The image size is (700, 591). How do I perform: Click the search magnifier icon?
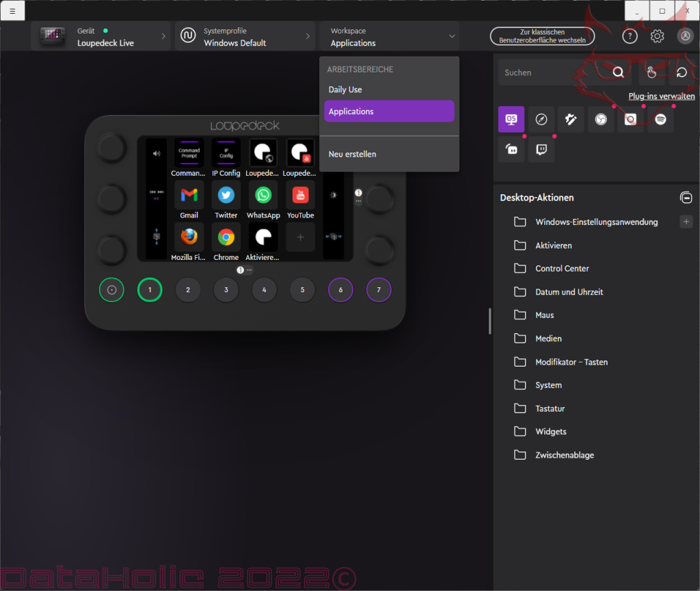click(618, 73)
